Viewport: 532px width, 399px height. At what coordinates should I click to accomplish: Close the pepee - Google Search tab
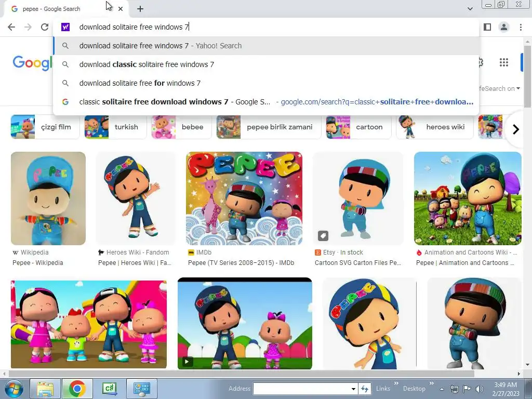121,9
